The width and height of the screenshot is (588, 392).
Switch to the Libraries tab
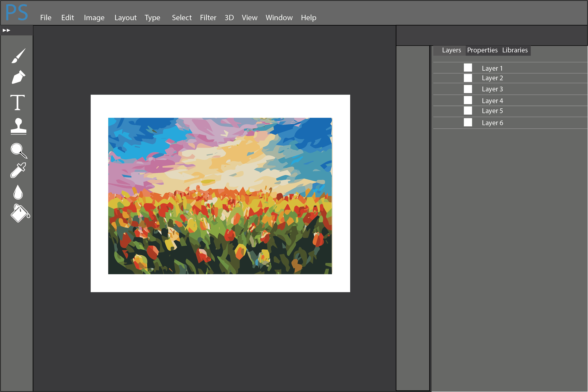click(515, 50)
